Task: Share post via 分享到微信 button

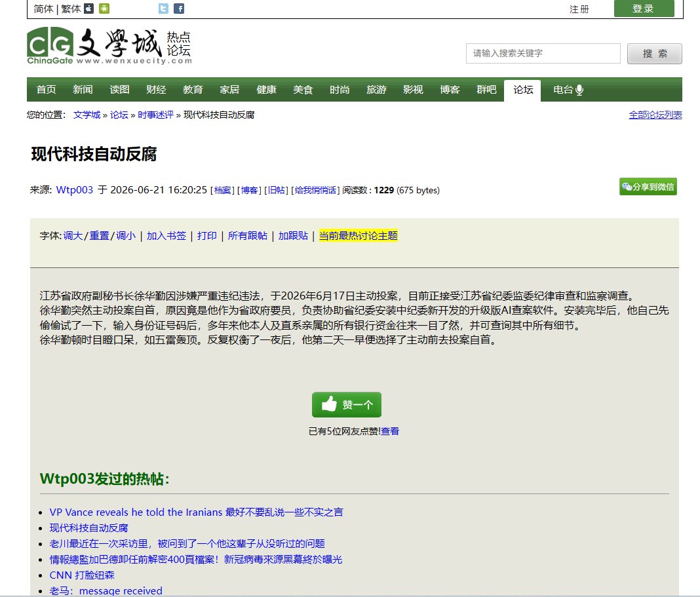Action: click(x=648, y=187)
